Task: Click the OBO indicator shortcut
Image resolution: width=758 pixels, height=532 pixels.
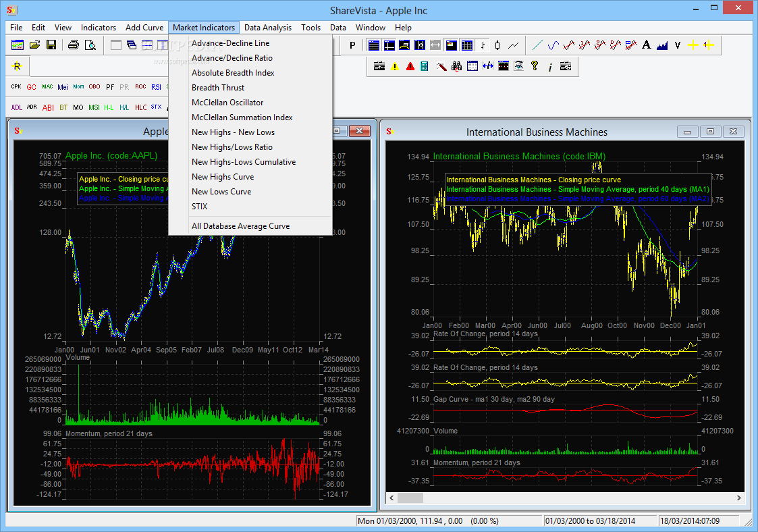Action: pyautogui.click(x=94, y=87)
